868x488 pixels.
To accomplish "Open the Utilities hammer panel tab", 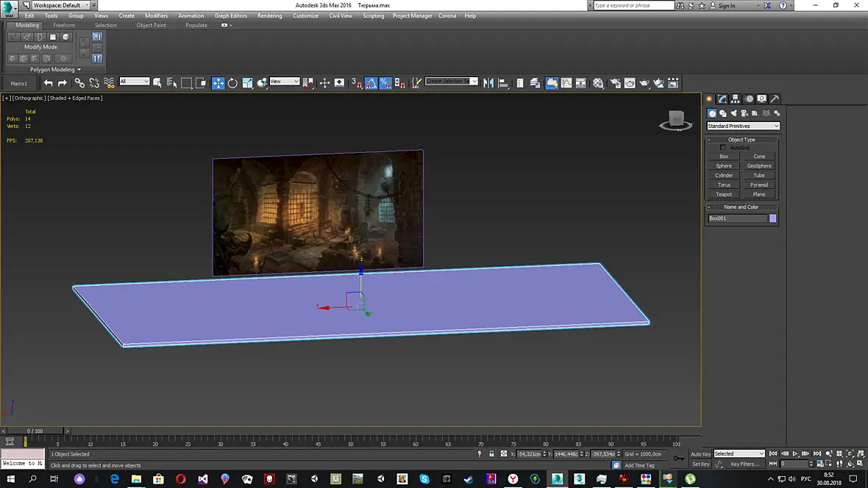I will coord(775,98).
